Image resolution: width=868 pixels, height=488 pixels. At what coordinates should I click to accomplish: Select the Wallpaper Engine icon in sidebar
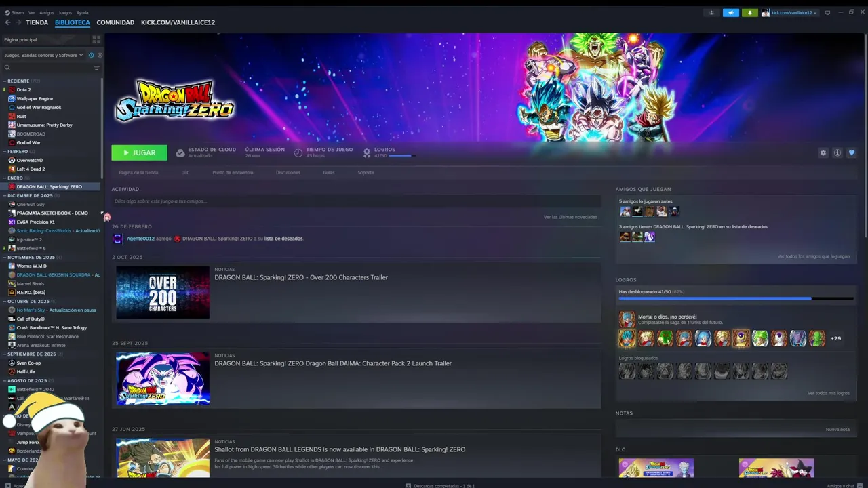[x=12, y=98]
